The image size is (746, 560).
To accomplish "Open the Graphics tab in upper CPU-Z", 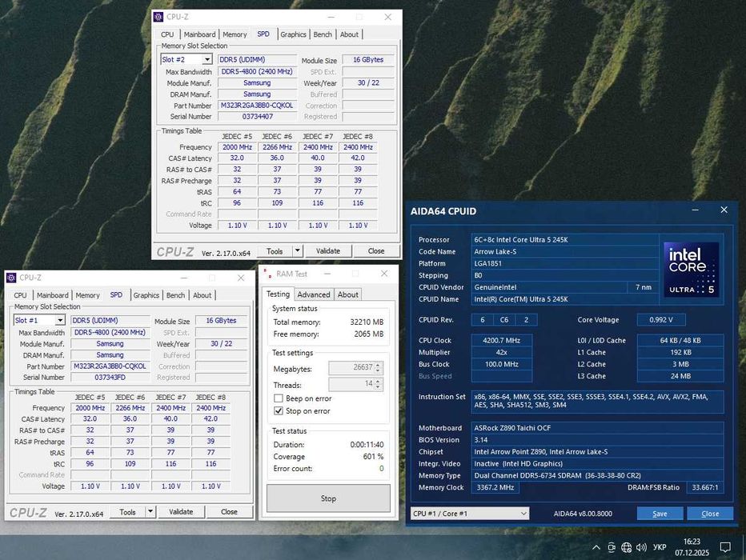I will [x=293, y=34].
